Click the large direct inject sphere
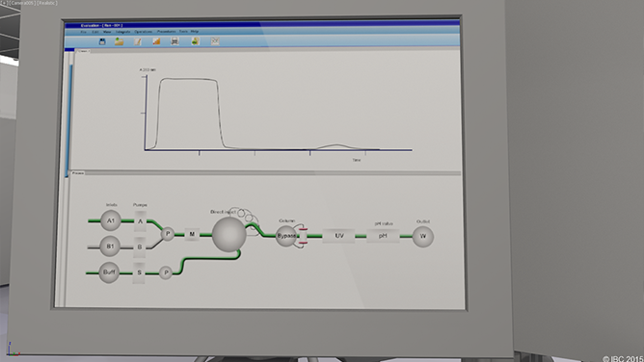The height and width of the screenshot is (362, 644). point(229,235)
